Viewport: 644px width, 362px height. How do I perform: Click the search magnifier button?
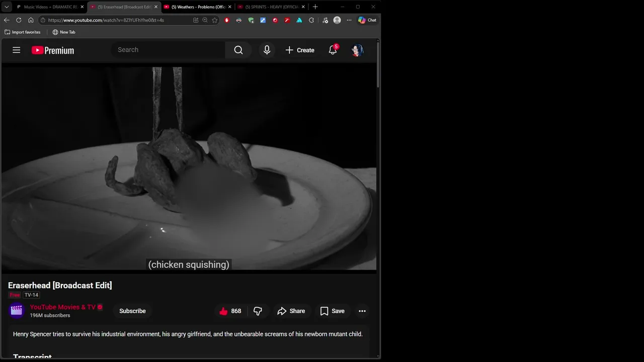coord(238,50)
